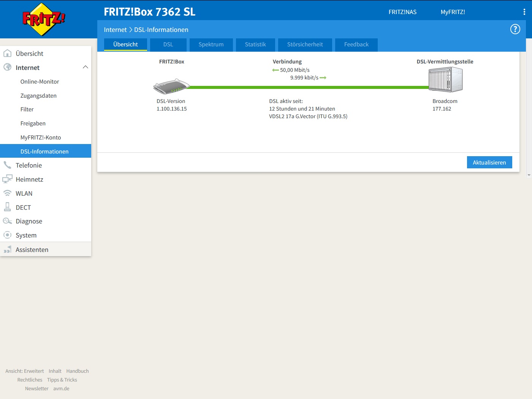Click the house icon next to Übersicht

coord(7,53)
